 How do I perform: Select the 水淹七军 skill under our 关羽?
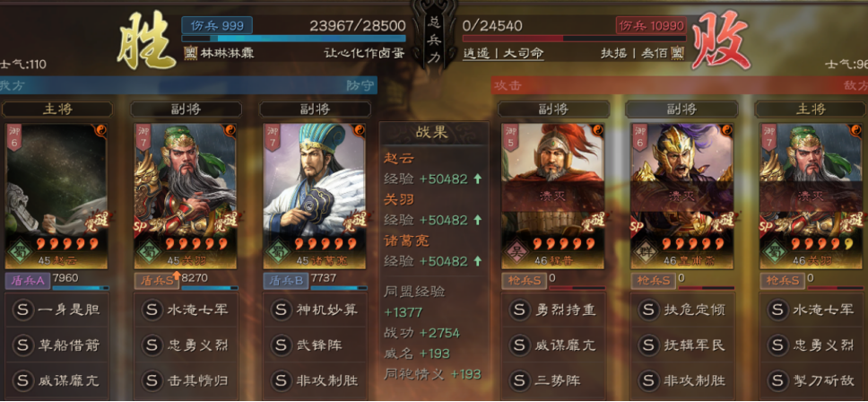click(186, 310)
